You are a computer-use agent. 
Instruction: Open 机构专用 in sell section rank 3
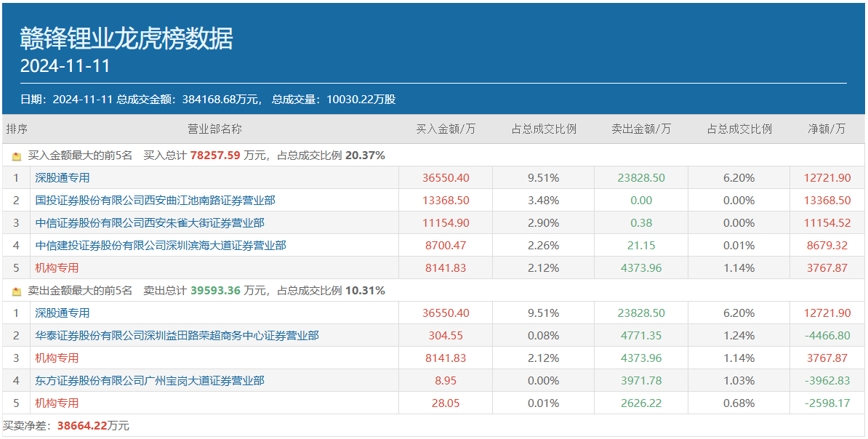pyautogui.click(x=57, y=358)
